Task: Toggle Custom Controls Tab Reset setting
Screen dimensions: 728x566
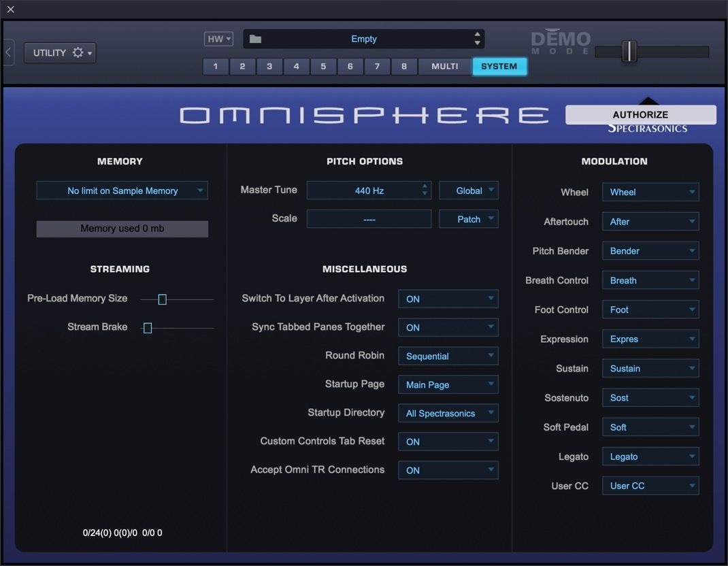Action: click(448, 442)
